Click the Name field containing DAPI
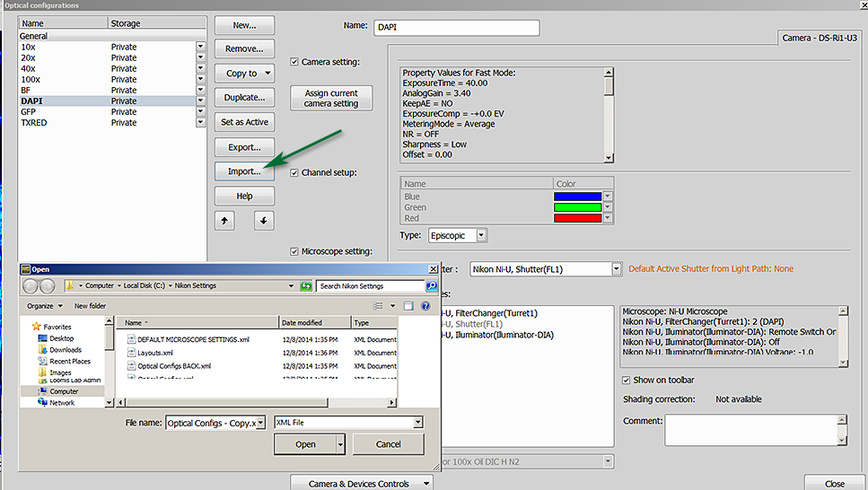The image size is (868, 490). point(456,27)
